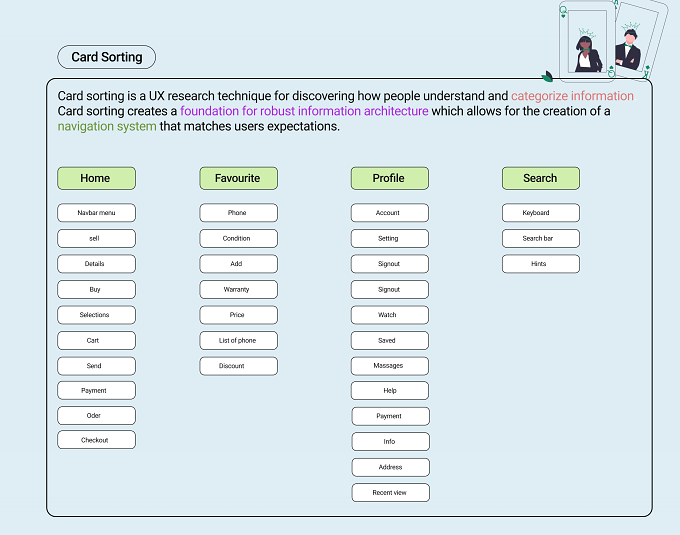Click the Checkout card
This screenshot has width=680, height=535.
96,440
